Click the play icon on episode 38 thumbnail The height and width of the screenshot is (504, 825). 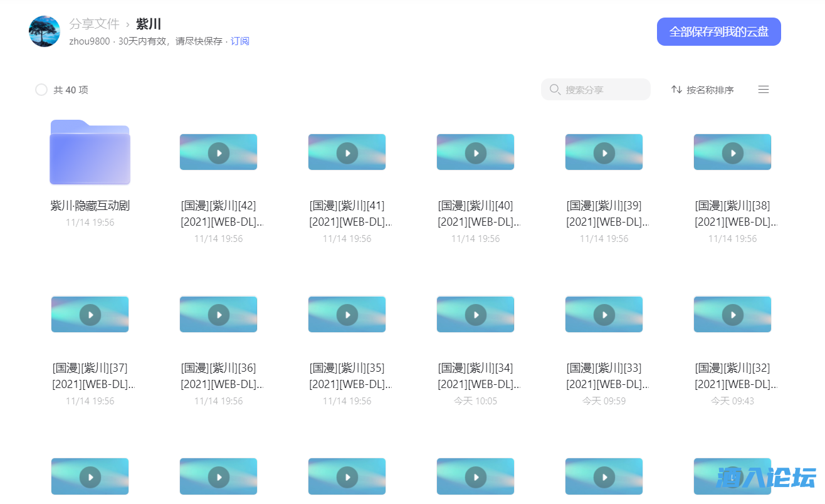click(x=732, y=152)
